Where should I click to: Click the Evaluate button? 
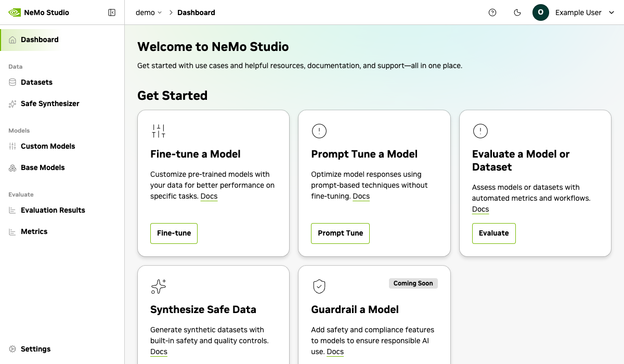point(493,233)
